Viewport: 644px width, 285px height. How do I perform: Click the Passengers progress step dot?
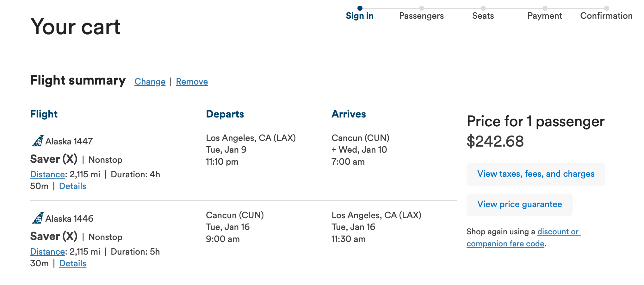[x=421, y=8]
